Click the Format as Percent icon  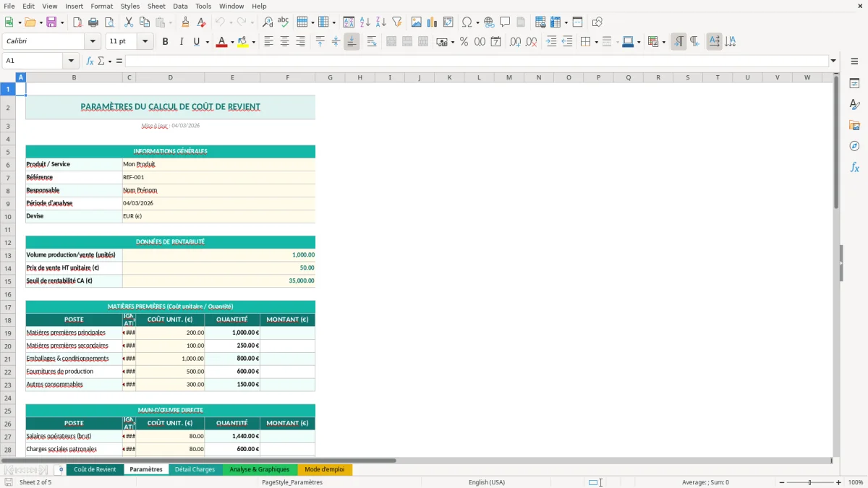pos(464,42)
